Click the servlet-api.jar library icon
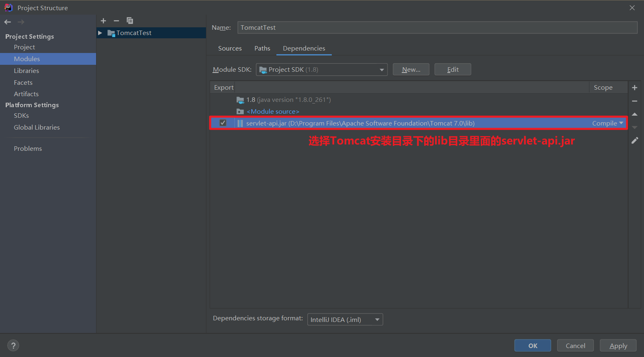Viewport: 644px width, 357px height. point(240,123)
